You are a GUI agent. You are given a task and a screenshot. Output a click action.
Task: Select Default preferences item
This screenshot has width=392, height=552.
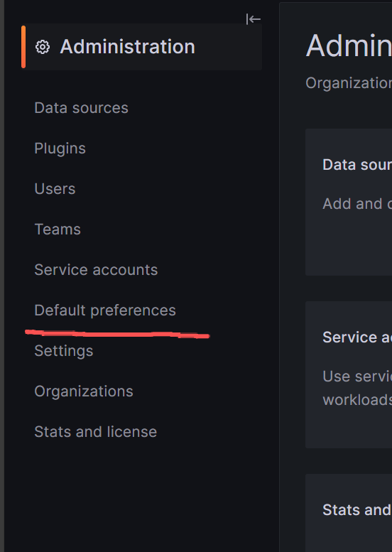pos(105,310)
